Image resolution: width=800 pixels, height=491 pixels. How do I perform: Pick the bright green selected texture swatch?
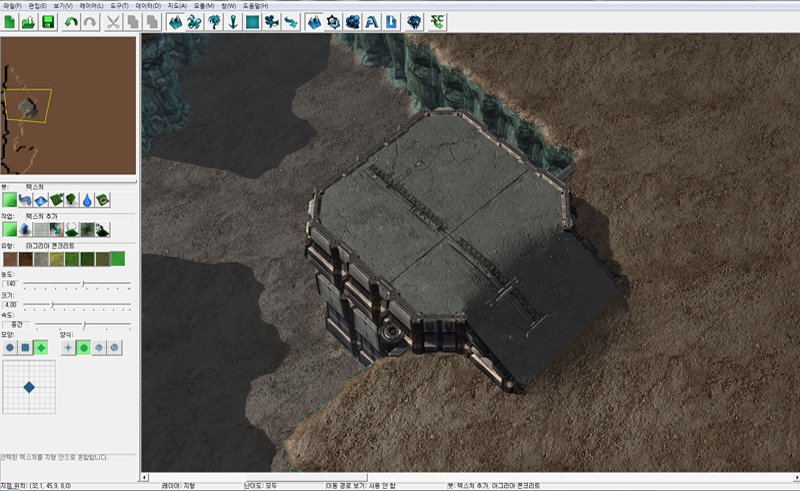[x=118, y=259]
